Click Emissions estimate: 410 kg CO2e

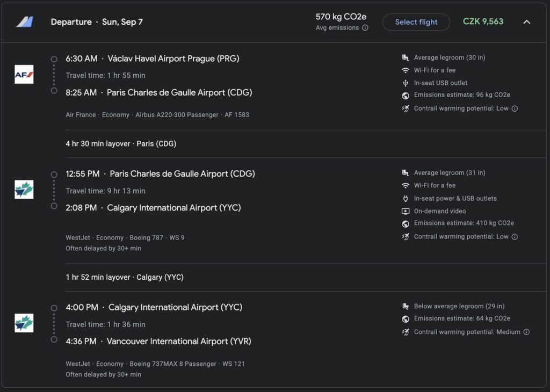(x=464, y=223)
